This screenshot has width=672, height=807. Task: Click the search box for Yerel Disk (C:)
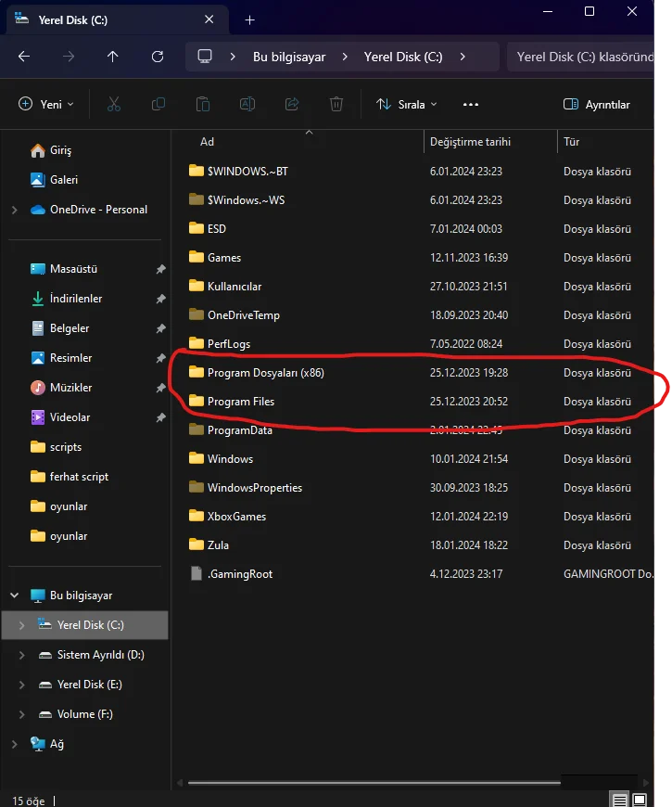coord(581,57)
